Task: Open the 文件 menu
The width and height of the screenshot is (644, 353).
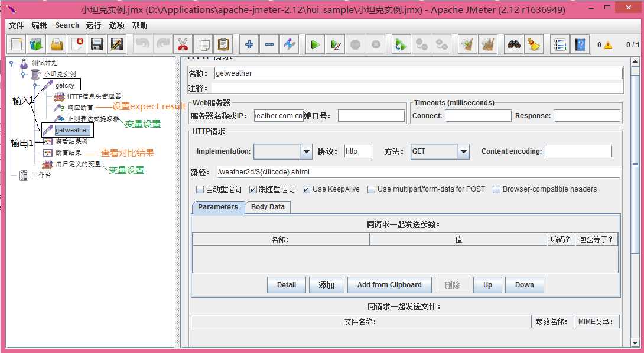Action: [x=16, y=25]
